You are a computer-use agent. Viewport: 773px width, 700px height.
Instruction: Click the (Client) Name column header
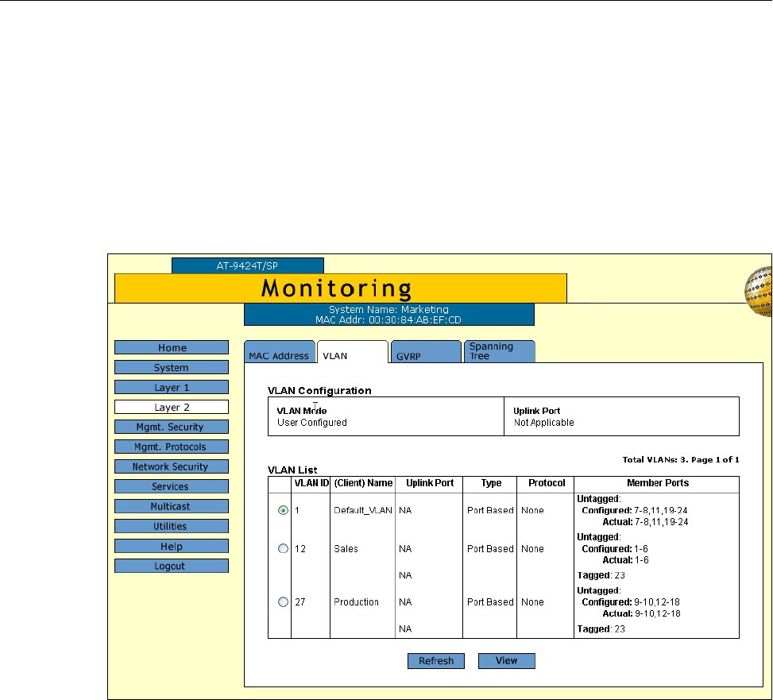(x=363, y=483)
